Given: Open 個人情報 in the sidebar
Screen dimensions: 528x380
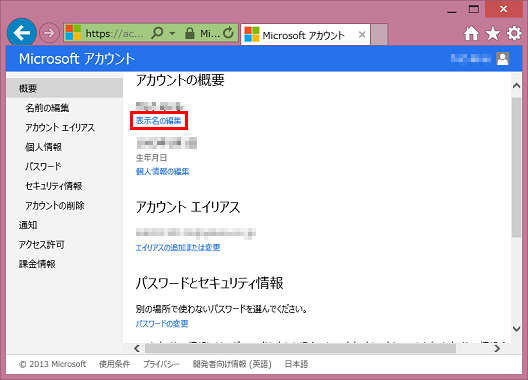Looking at the screenshot, I should [43, 147].
